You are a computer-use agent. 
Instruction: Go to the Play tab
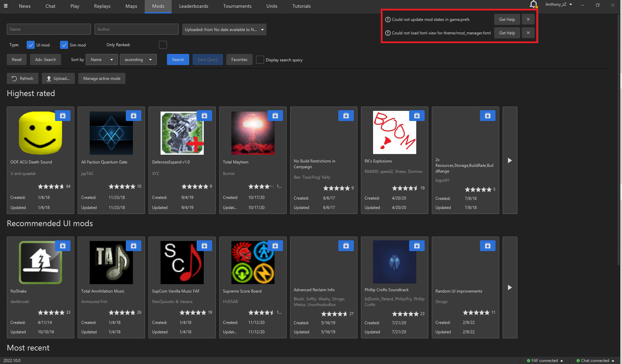[x=75, y=6]
